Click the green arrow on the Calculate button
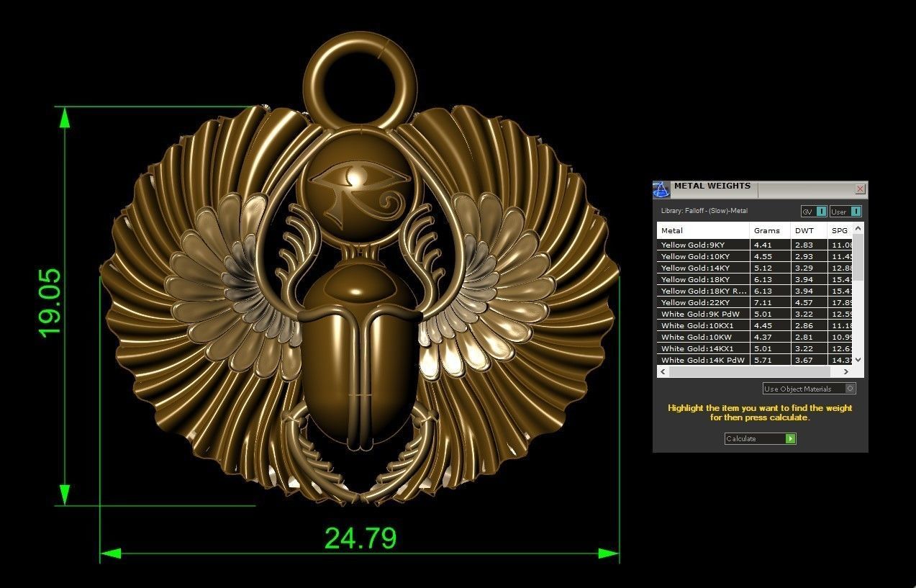Image resolution: width=916 pixels, height=588 pixels. pos(791,438)
